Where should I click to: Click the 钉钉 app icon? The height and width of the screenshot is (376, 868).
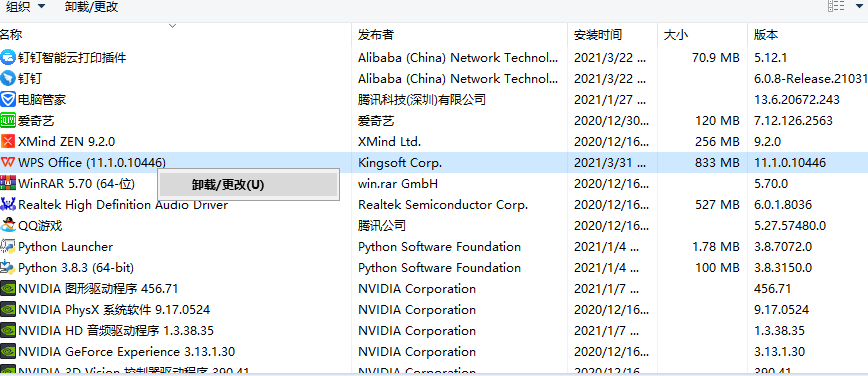coord(8,78)
